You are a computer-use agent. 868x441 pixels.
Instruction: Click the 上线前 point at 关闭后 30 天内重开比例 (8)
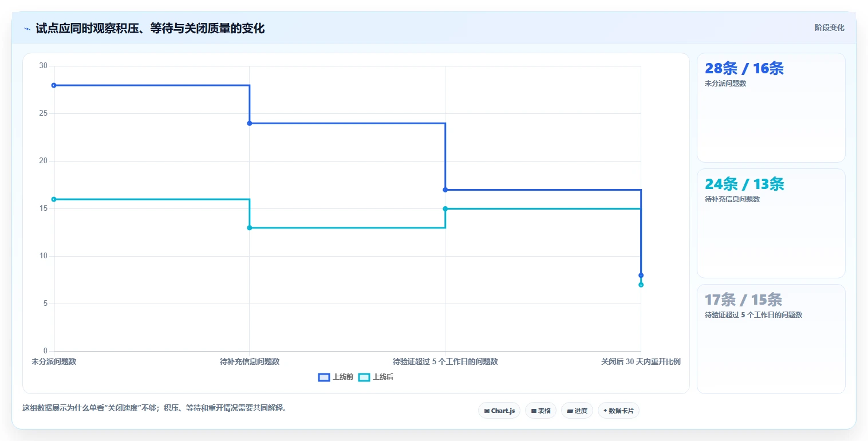(641, 275)
